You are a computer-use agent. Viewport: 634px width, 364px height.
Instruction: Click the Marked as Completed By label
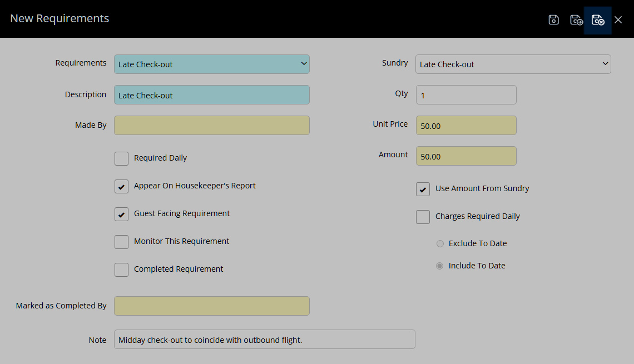click(x=61, y=306)
